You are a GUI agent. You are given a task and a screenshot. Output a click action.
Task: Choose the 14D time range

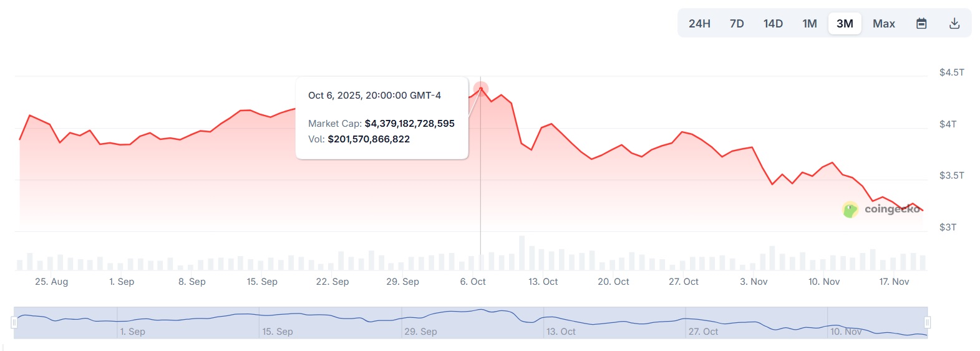click(773, 24)
